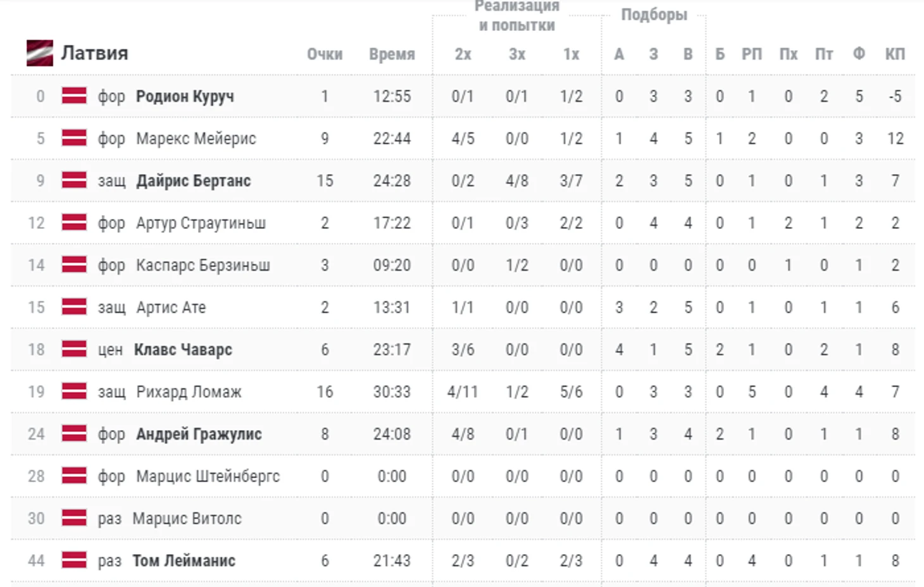Click the Время column header
The width and height of the screenshot is (924, 587).
point(392,54)
